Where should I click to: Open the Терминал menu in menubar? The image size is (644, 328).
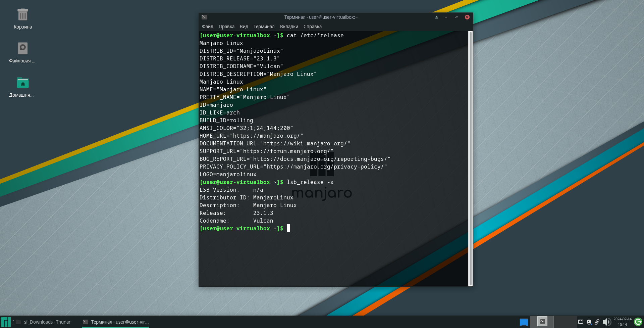pyautogui.click(x=264, y=27)
